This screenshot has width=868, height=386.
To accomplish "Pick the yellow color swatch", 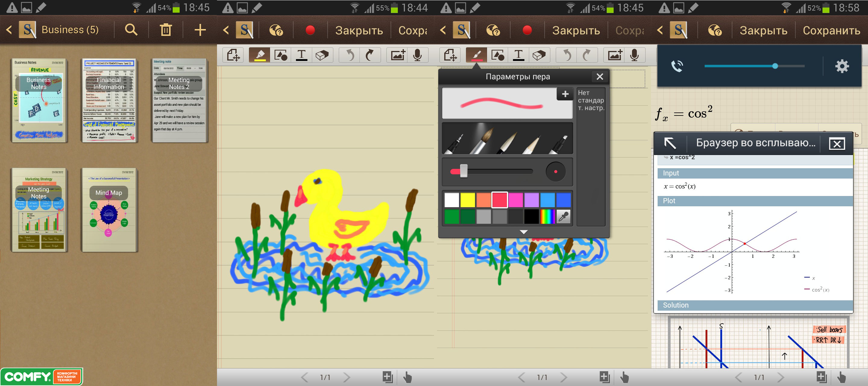I will (x=468, y=200).
